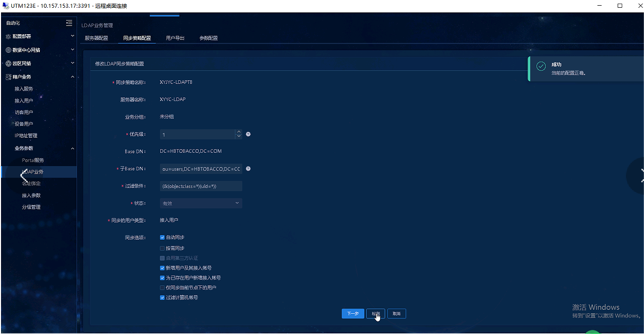Image resolution: width=644 pixels, height=334 pixels.
Task: Minimize the remote desktop window
Action: pos(599,6)
